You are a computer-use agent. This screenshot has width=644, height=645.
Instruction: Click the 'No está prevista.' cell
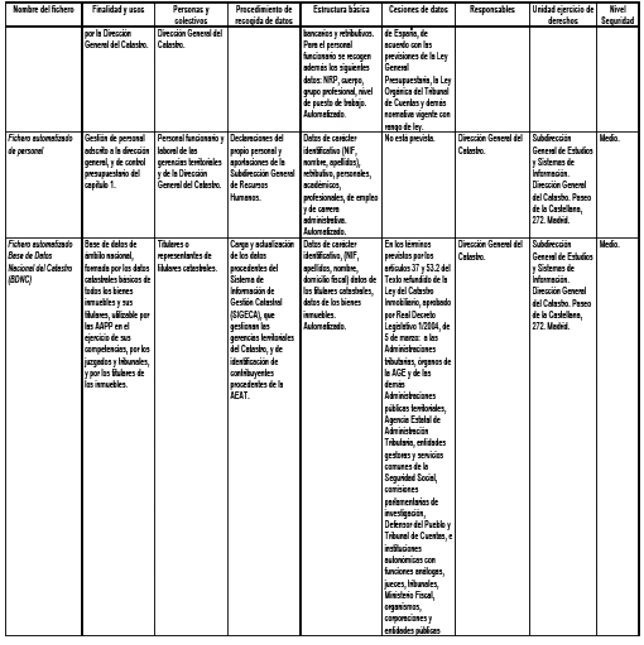coord(418,185)
